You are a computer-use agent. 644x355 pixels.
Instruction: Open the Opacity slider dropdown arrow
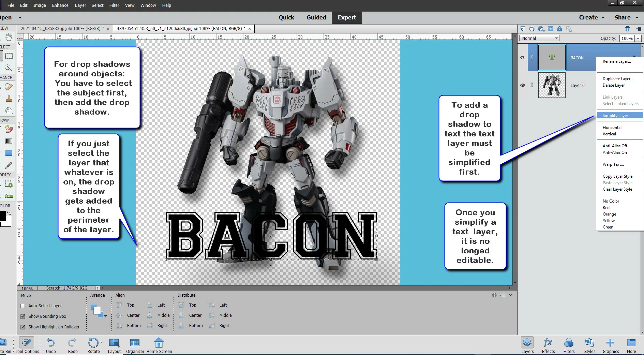click(x=638, y=39)
